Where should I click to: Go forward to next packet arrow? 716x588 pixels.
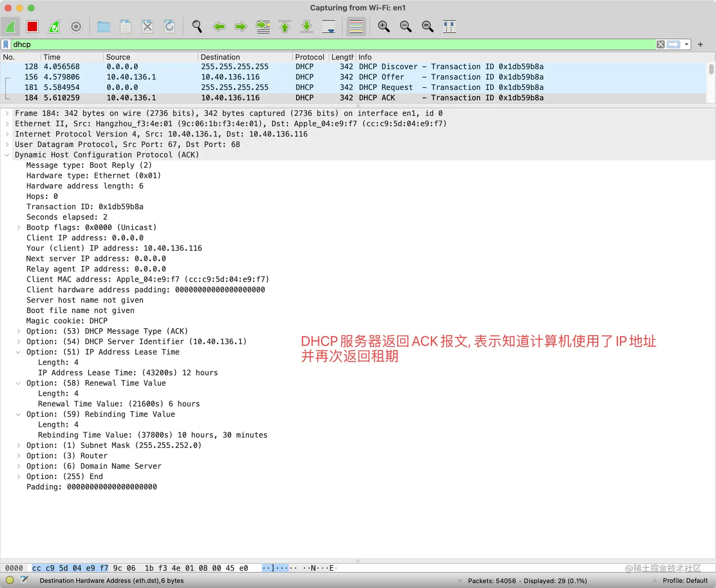241,27
